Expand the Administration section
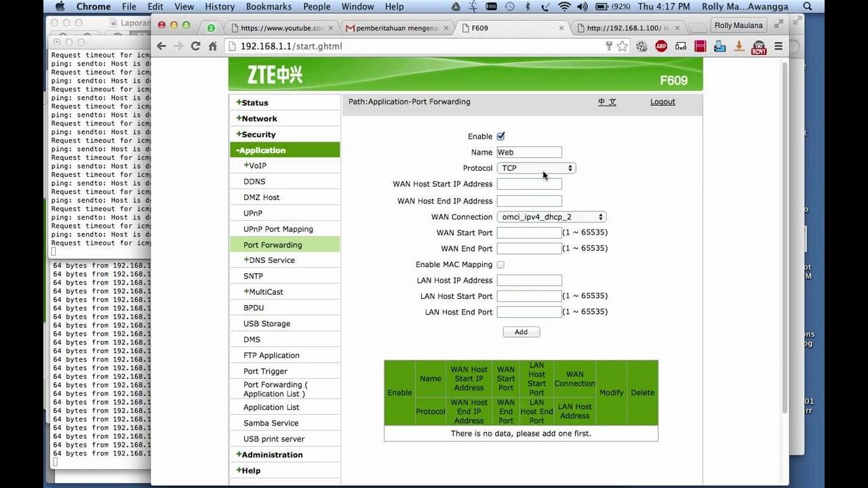 [x=269, y=454]
